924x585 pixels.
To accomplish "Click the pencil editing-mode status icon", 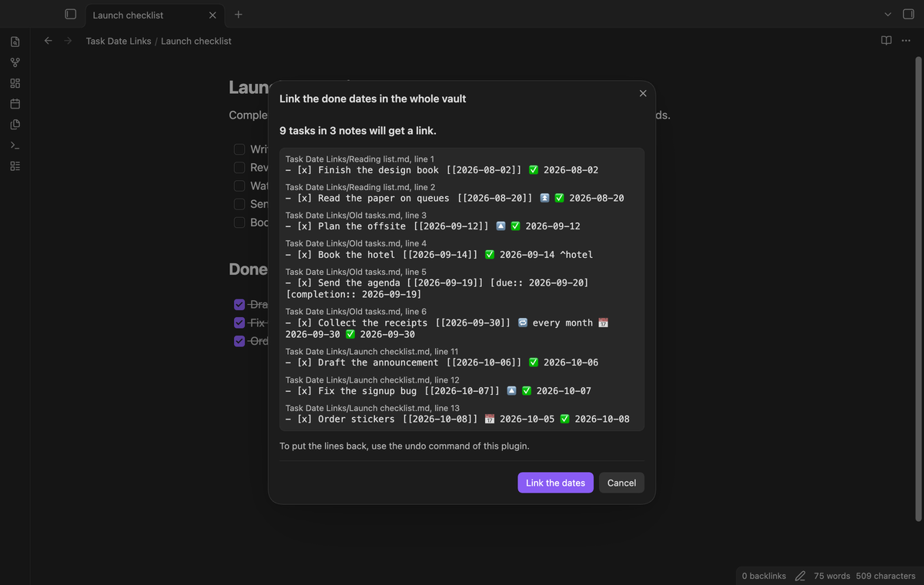I will coord(800,576).
